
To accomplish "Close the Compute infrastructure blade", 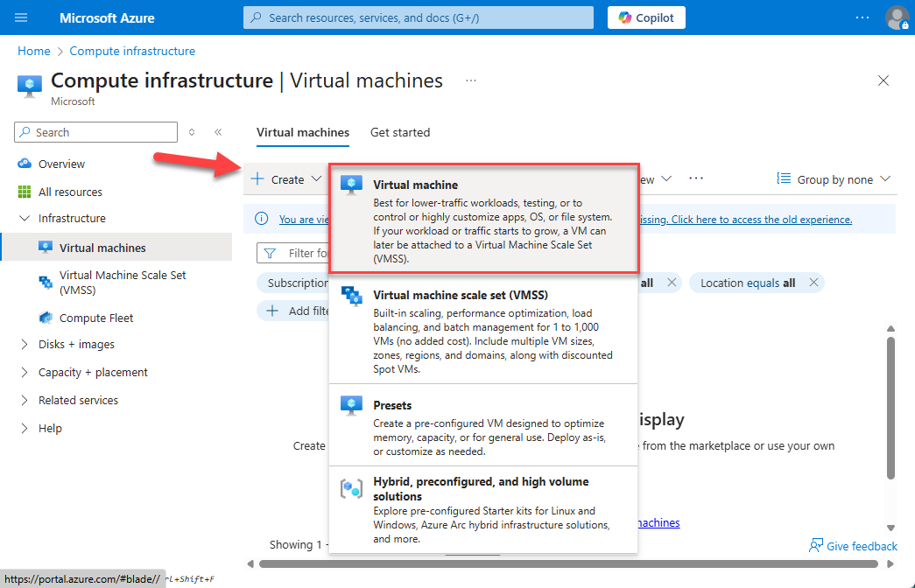I will click(x=883, y=80).
